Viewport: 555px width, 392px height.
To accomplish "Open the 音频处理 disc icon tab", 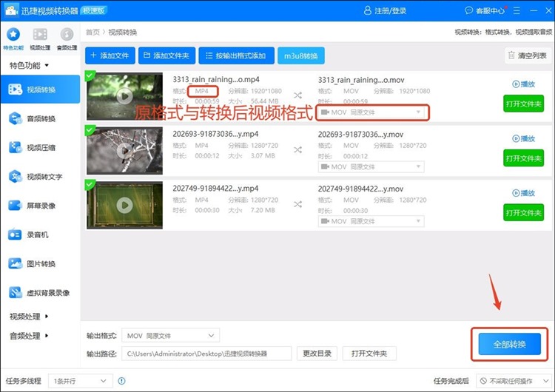I will [67, 39].
